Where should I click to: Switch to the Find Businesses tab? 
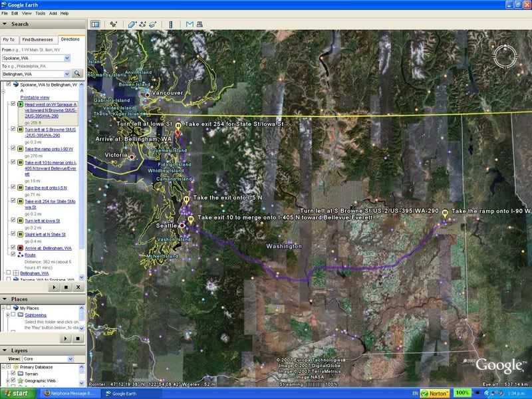click(37, 40)
